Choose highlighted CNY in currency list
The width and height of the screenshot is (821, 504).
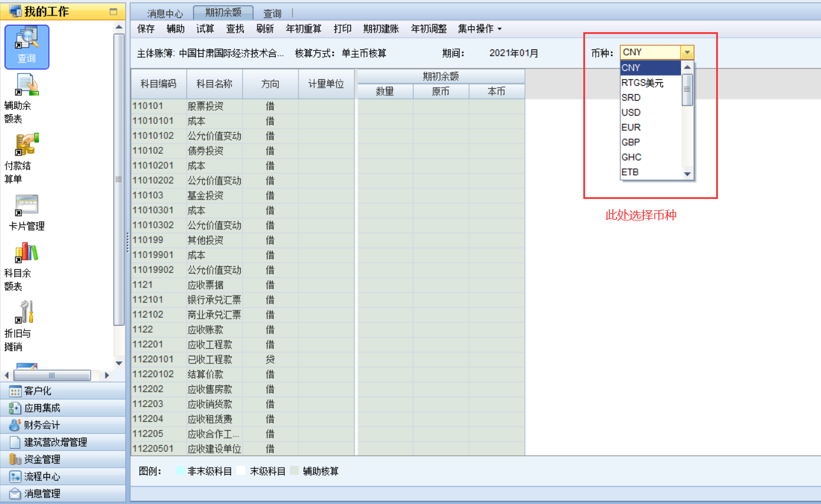click(651, 68)
